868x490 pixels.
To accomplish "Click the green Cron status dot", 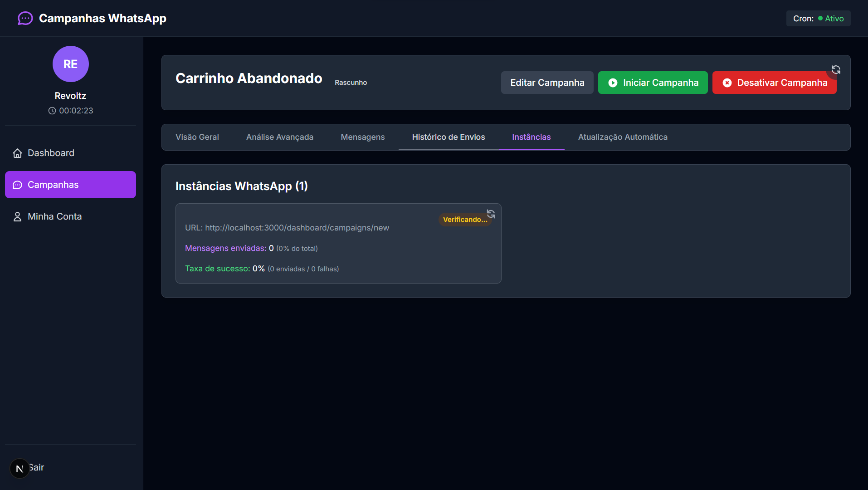I will click(x=820, y=19).
